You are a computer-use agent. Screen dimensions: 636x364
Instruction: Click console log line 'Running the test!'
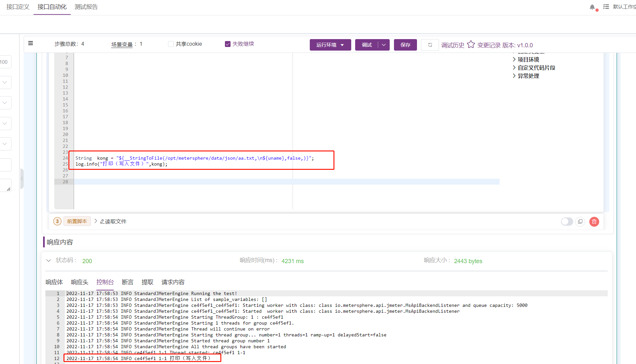tap(152, 293)
